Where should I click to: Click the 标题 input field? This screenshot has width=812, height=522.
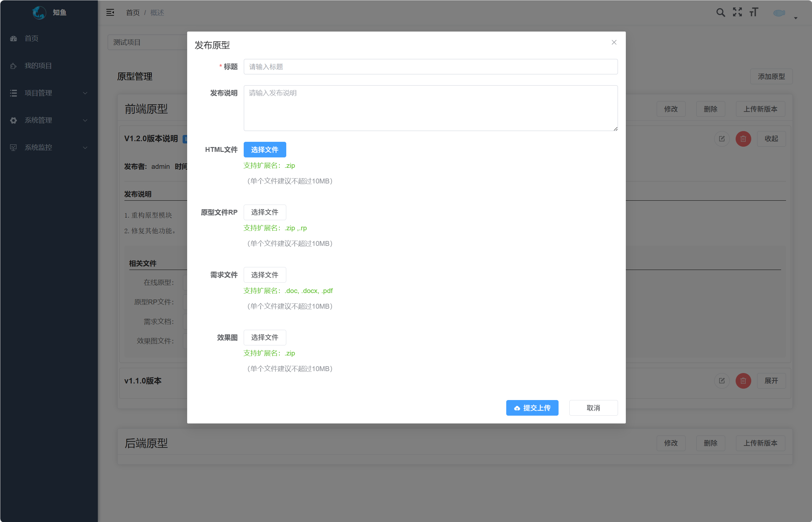tap(431, 67)
